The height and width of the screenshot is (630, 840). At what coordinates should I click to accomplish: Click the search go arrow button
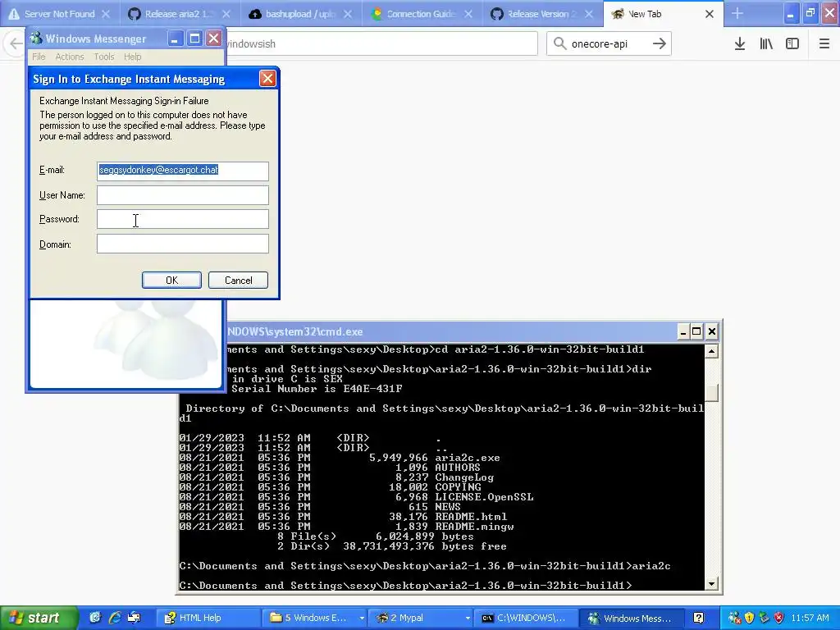click(x=660, y=44)
